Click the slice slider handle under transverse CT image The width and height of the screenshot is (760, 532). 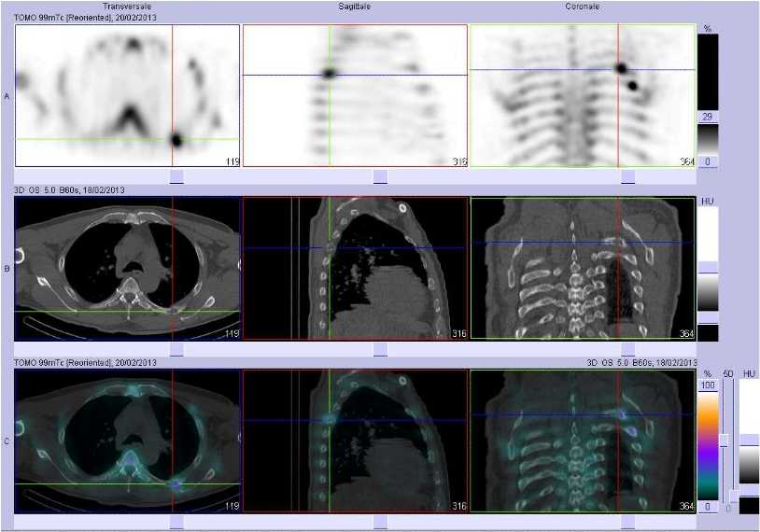176,350
